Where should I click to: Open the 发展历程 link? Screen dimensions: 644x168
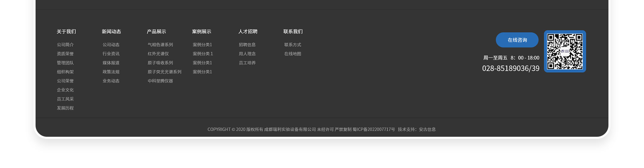(65, 108)
